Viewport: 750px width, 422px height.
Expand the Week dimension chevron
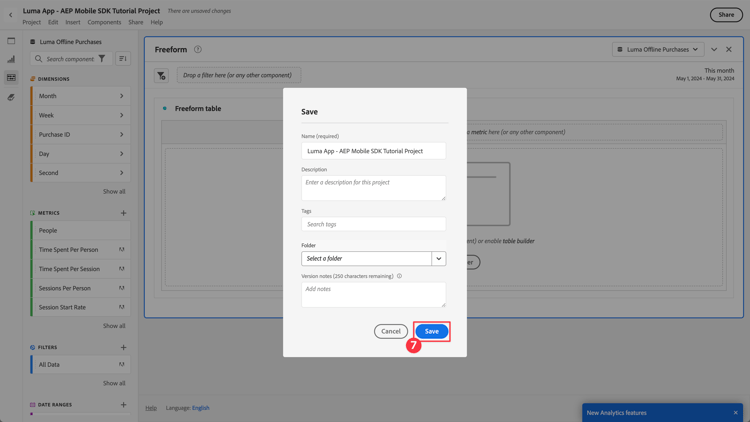[x=121, y=115]
